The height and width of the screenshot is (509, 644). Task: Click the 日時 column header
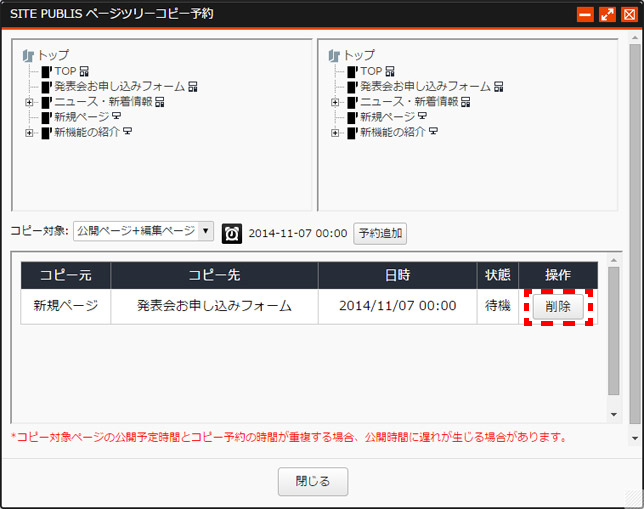coord(398,275)
